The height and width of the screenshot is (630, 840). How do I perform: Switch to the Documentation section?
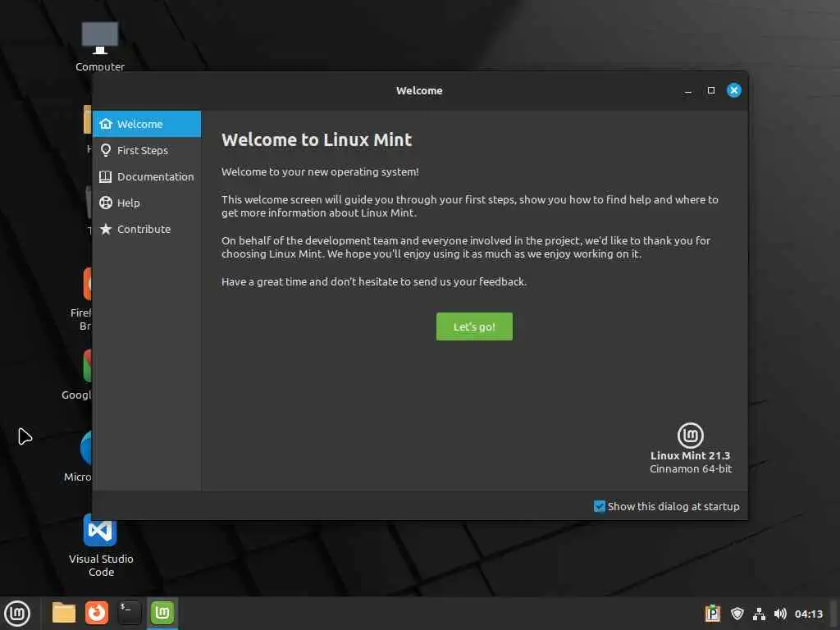(147, 177)
